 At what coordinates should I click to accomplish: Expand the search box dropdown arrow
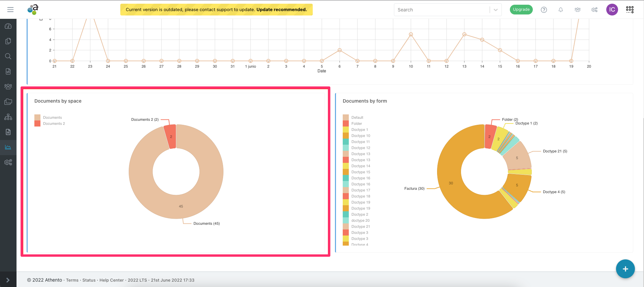pos(496,10)
